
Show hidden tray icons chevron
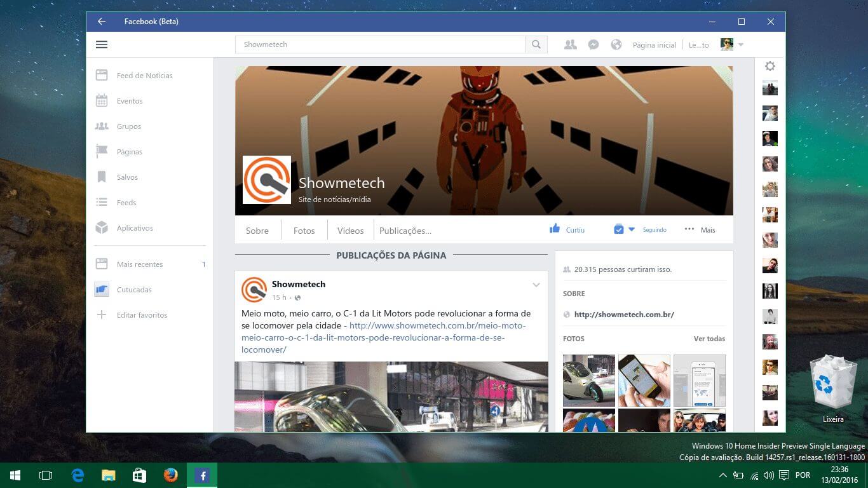(722, 475)
